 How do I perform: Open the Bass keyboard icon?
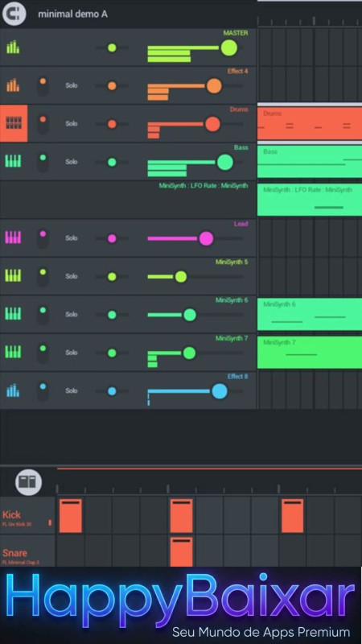[13, 162]
